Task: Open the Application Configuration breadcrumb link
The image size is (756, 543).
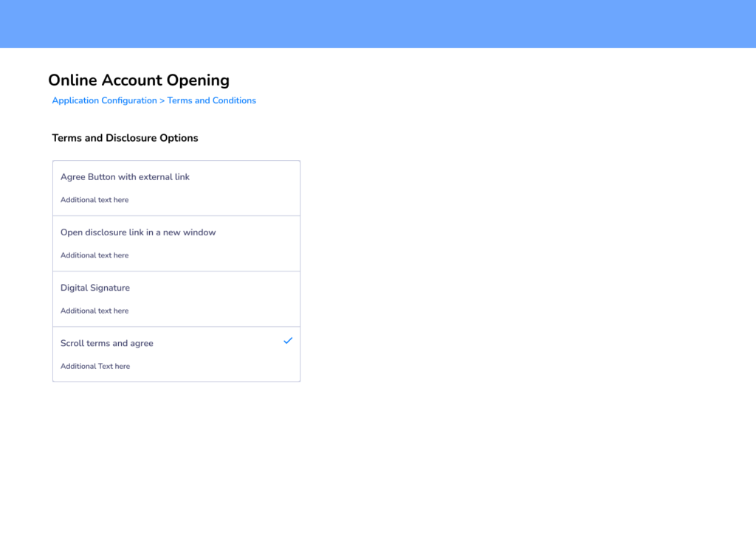Action: (104, 100)
